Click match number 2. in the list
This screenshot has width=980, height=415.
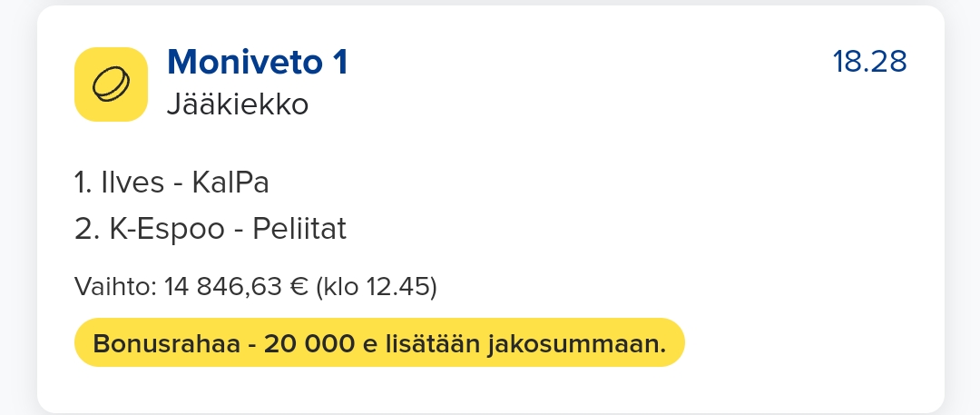tap(85, 229)
